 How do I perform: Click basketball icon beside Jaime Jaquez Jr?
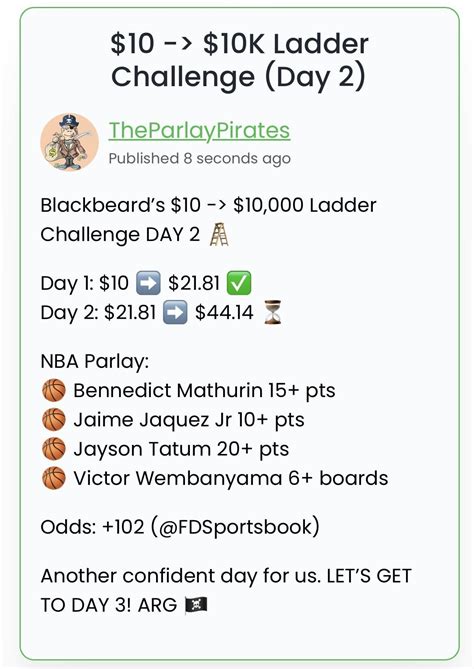click(54, 419)
